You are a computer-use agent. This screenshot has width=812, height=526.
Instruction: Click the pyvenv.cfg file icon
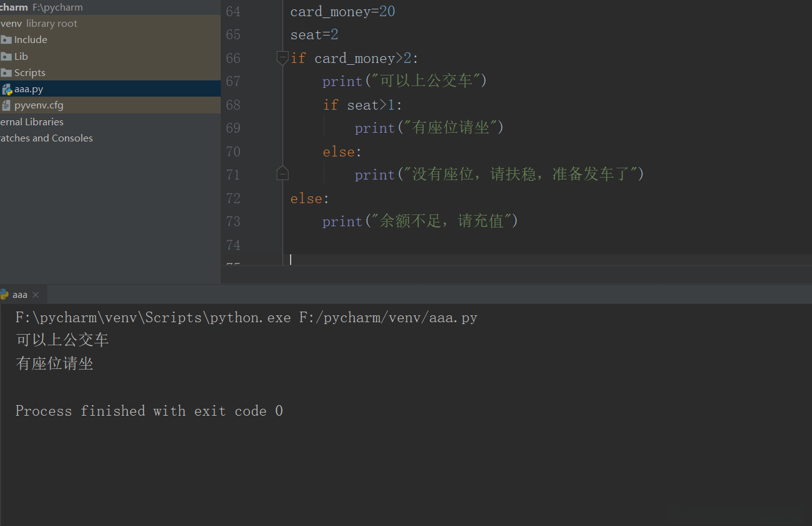click(6, 105)
